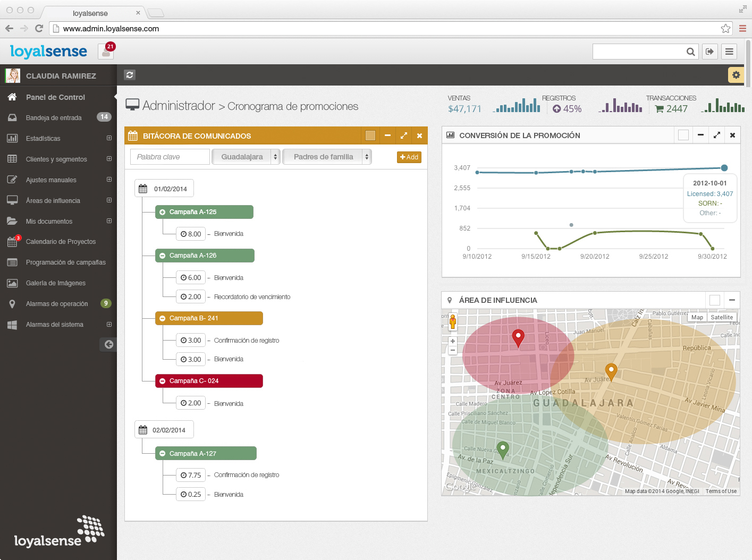Go to Bandeja de entrada
The image size is (752, 560).
tap(54, 118)
